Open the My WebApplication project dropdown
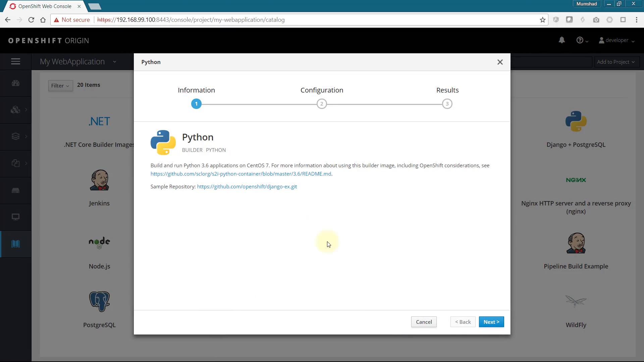Viewport: 644px width, 362px height. pyautogui.click(x=78, y=62)
